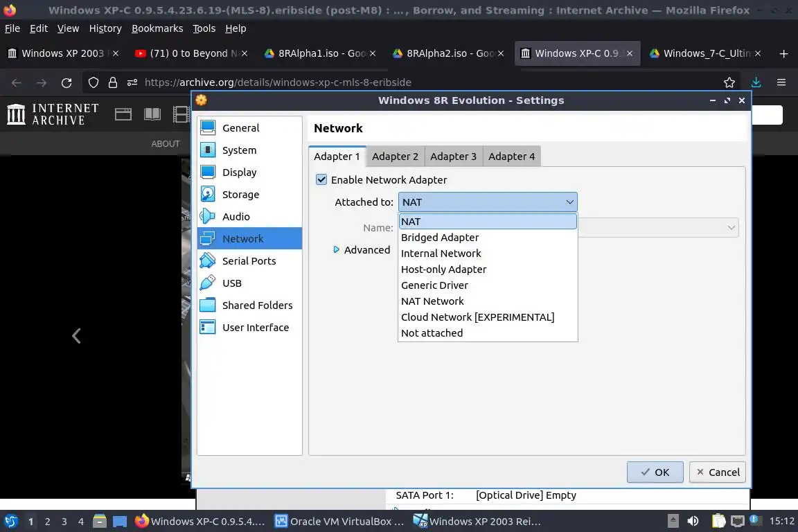
Task: Click the Internet Archive logo
Action: tap(53, 114)
